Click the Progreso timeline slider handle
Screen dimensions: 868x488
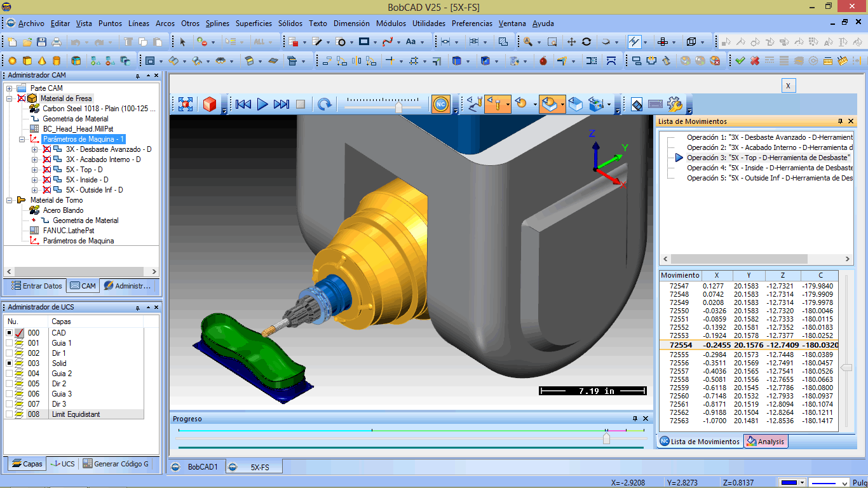pos(606,438)
